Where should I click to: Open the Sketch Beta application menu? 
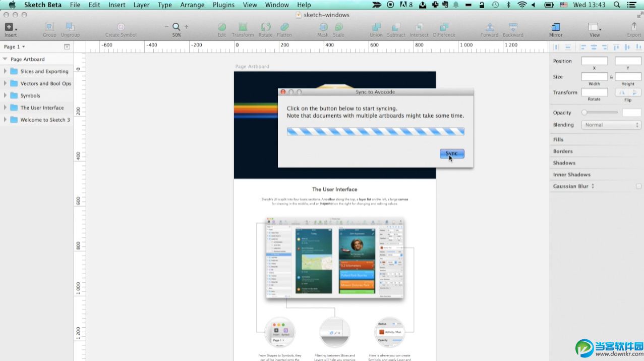[43, 5]
